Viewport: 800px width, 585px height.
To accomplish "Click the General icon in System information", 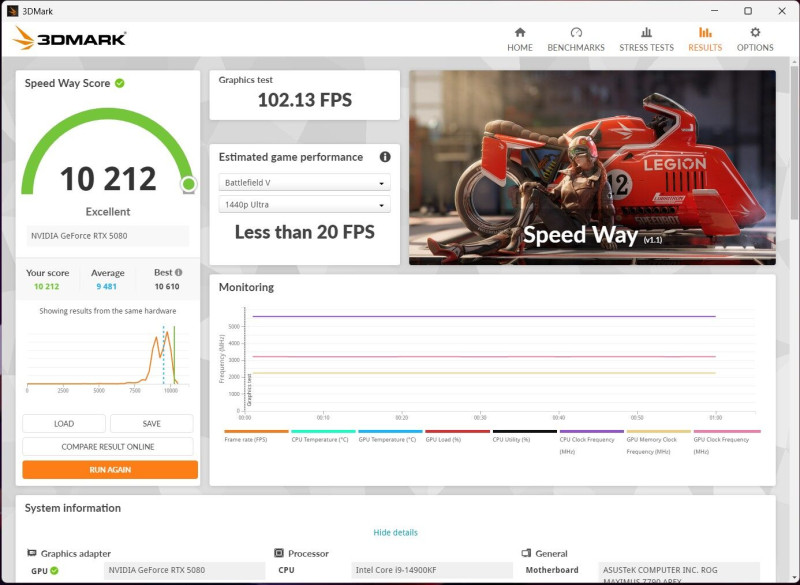I will click(526, 553).
